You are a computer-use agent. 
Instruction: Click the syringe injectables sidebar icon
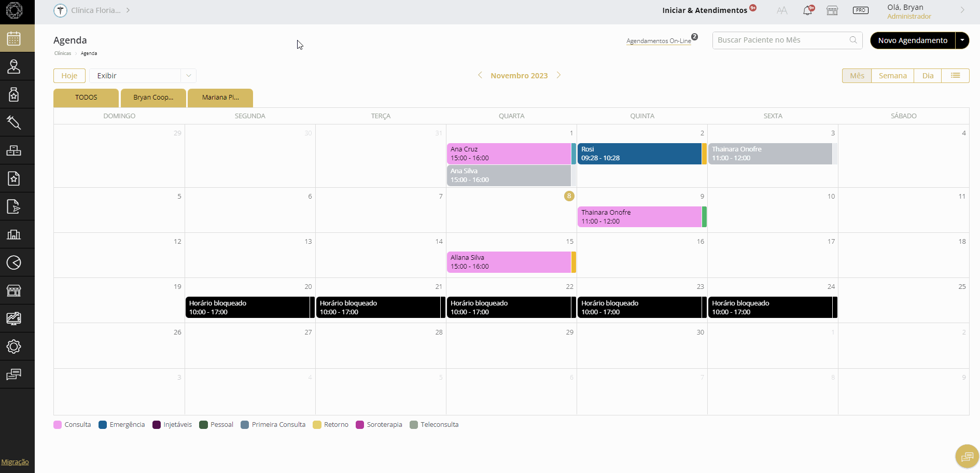click(14, 122)
